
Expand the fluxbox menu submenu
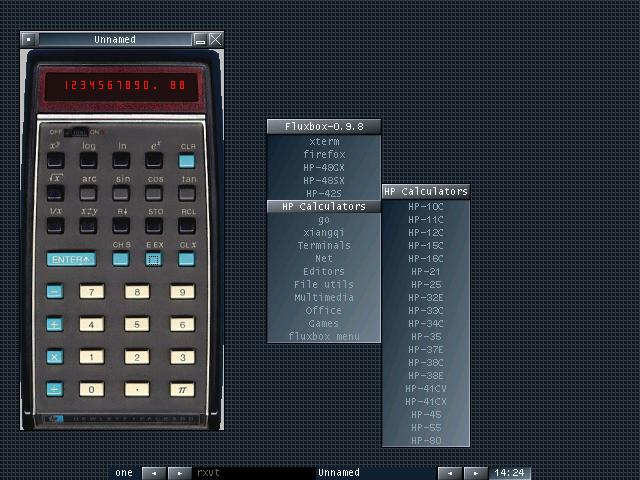324,336
